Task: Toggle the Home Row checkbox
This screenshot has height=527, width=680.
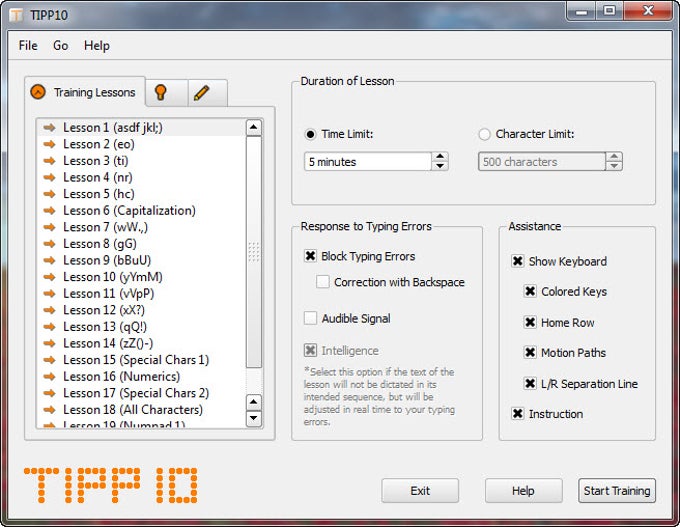Action: (530, 322)
